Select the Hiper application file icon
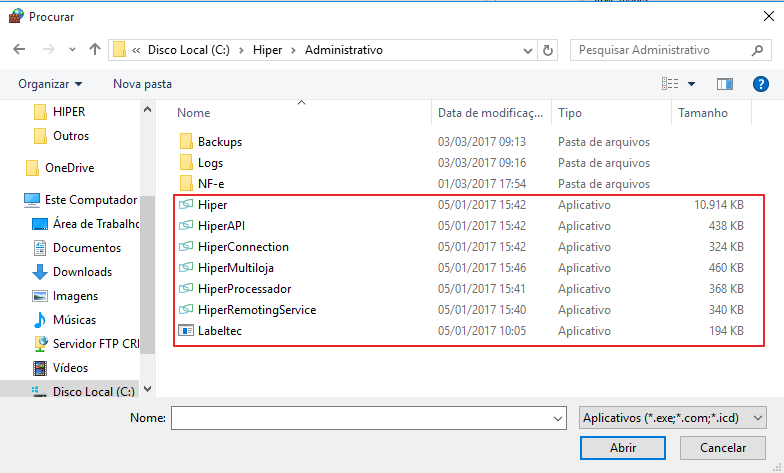Screen dimensions: 784x473 point(186,205)
